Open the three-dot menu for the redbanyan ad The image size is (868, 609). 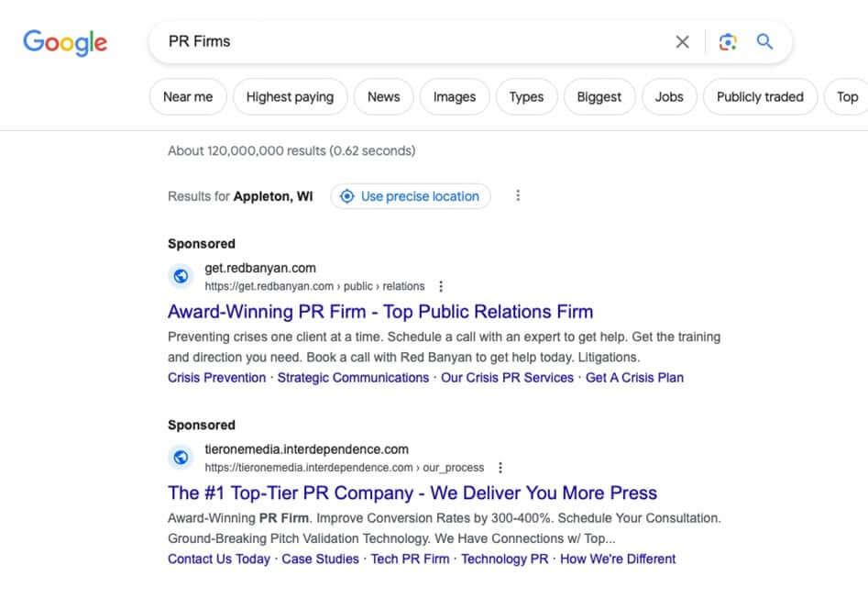pos(441,286)
